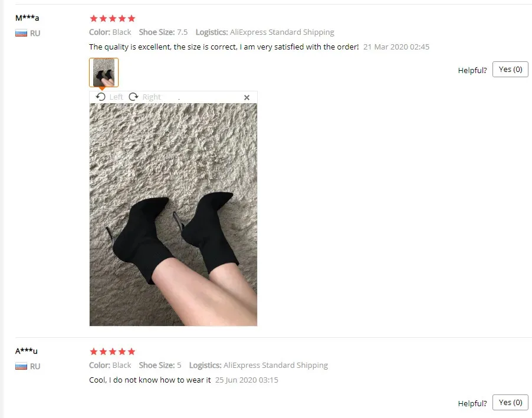
Task: Click the Russian flag beside A***u
Action: 21,367
